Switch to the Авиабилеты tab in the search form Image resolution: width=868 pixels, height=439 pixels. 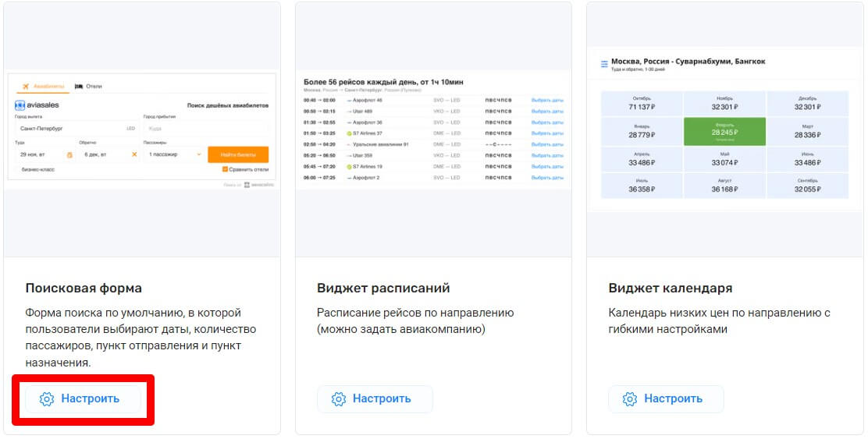click(43, 87)
